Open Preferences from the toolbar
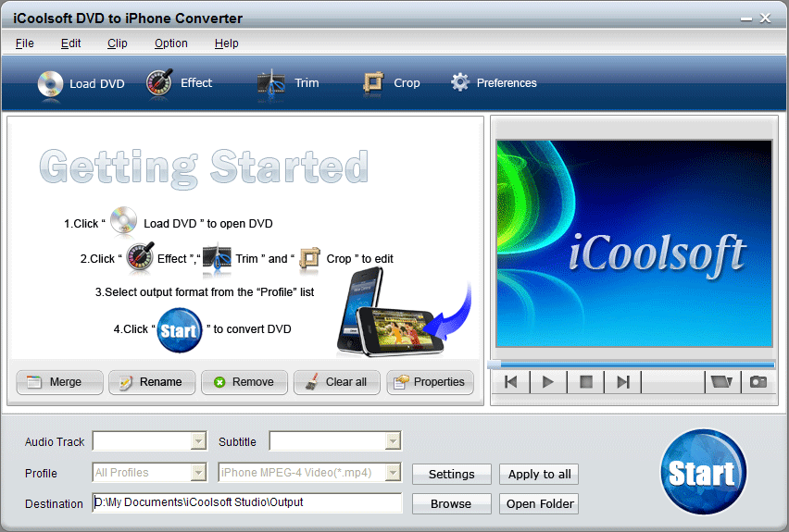789x532 pixels. pyautogui.click(x=494, y=83)
